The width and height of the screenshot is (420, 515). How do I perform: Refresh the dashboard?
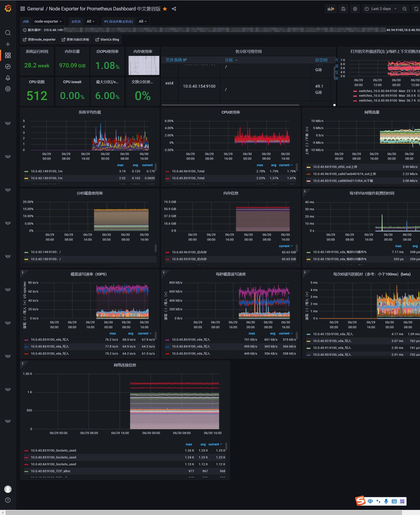pyautogui.click(x=416, y=9)
